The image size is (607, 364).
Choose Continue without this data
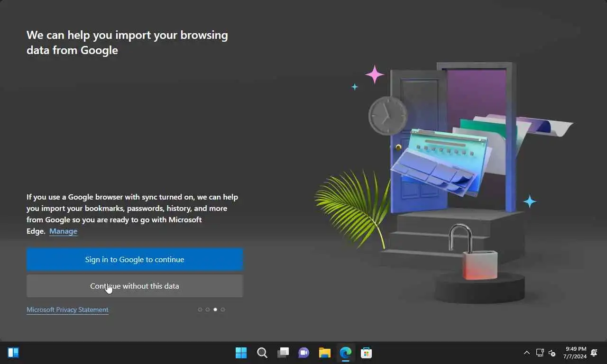(x=135, y=286)
